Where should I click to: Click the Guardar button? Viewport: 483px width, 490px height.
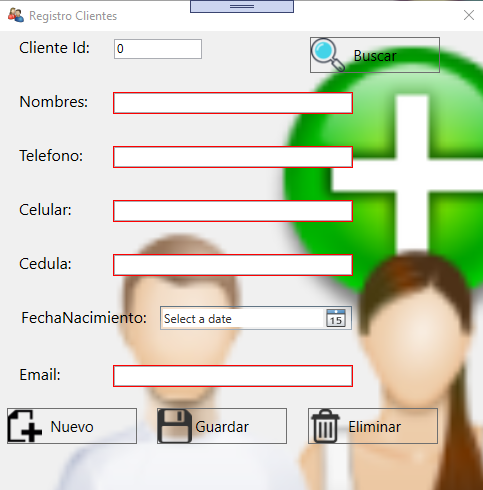pos(222,426)
